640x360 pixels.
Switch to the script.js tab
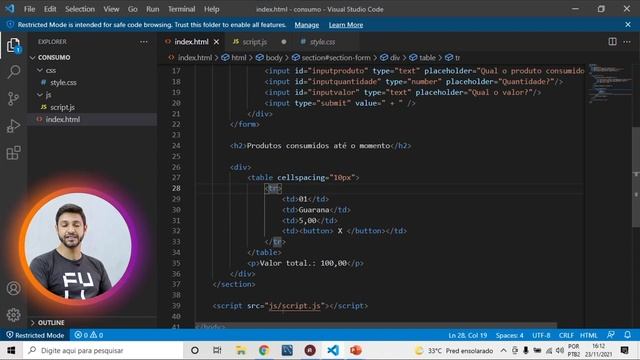[255, 42]
